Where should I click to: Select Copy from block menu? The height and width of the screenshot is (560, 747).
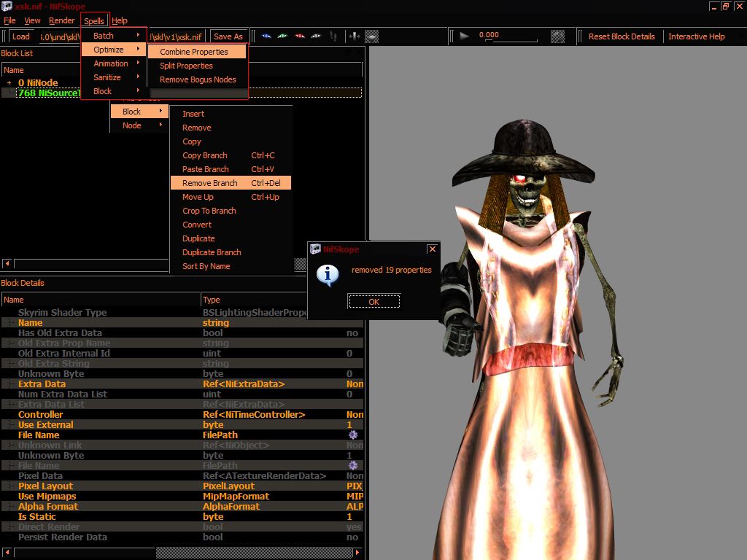tap(231, 141)
